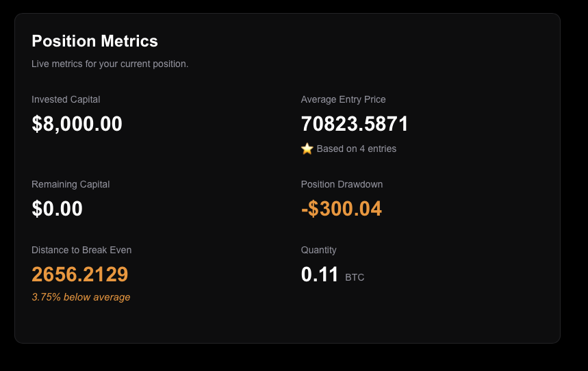Select the $8,000.00 invested capital value
This screenshot has width=588, height=371.
tap(77, 124)
